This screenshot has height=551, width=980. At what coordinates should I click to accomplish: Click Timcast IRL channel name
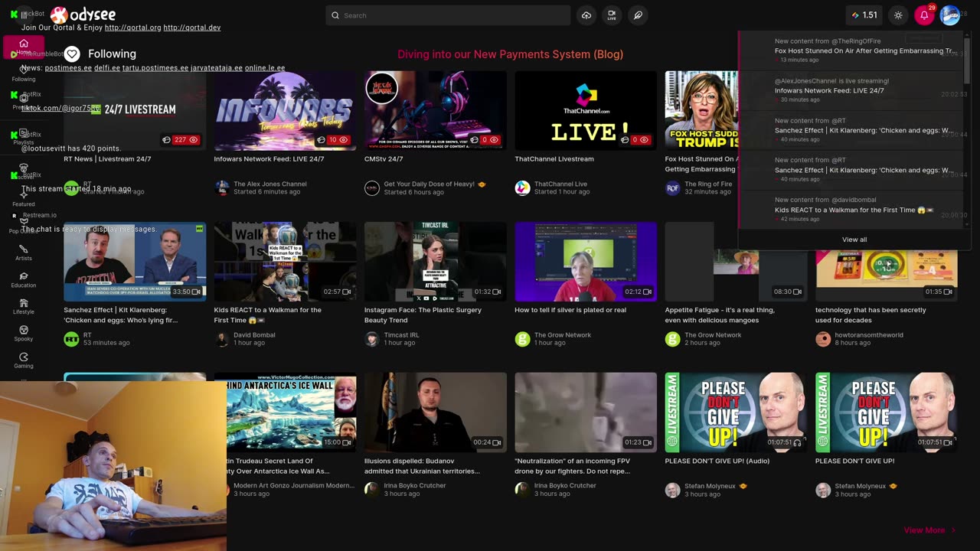click(x=403, y=334)
